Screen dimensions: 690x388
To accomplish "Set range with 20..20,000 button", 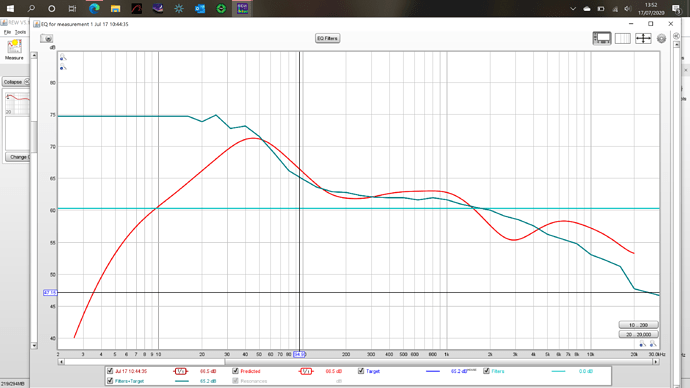I will point(639,334).
